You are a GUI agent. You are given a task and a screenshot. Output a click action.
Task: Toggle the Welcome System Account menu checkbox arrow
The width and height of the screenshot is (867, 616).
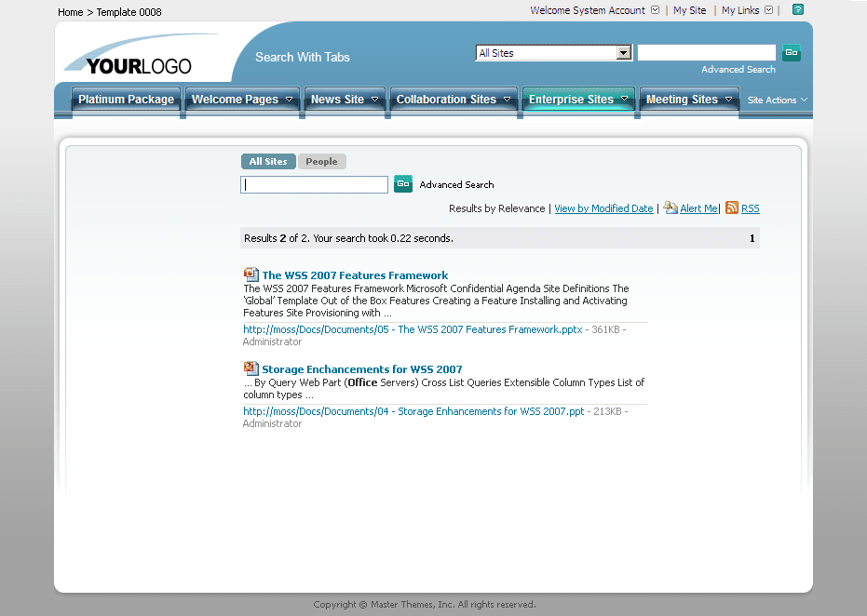[x=657, y=10]
